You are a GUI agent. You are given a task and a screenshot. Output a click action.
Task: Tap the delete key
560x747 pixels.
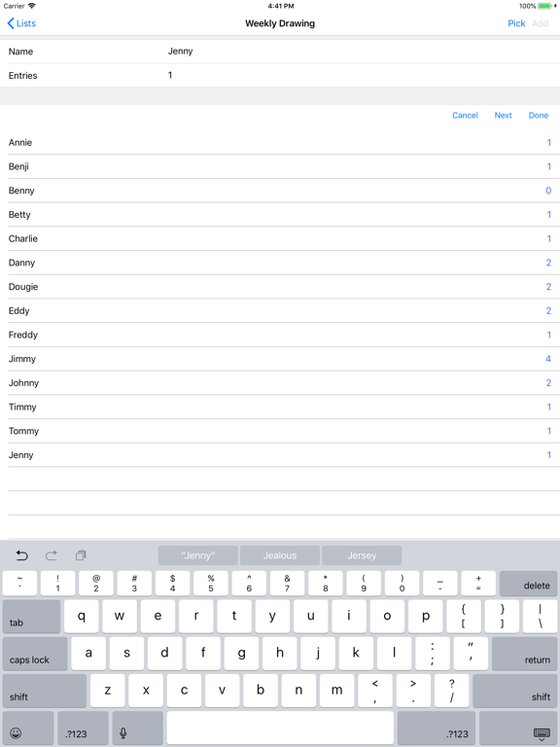529,584
